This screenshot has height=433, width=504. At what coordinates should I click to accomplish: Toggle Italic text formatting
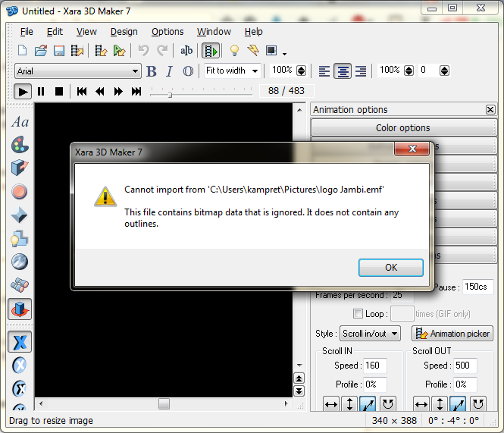coord(170,71)
